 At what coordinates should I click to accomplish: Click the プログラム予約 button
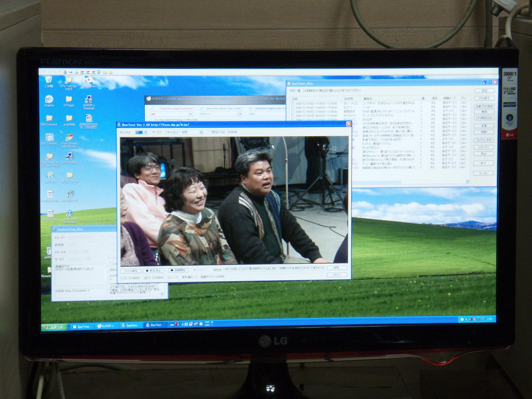(x=484, y=140)
